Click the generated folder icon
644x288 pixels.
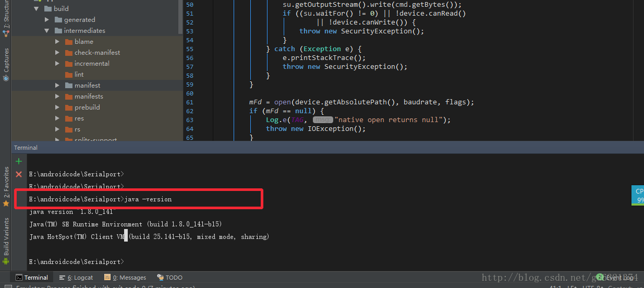[x=58, y=20]
